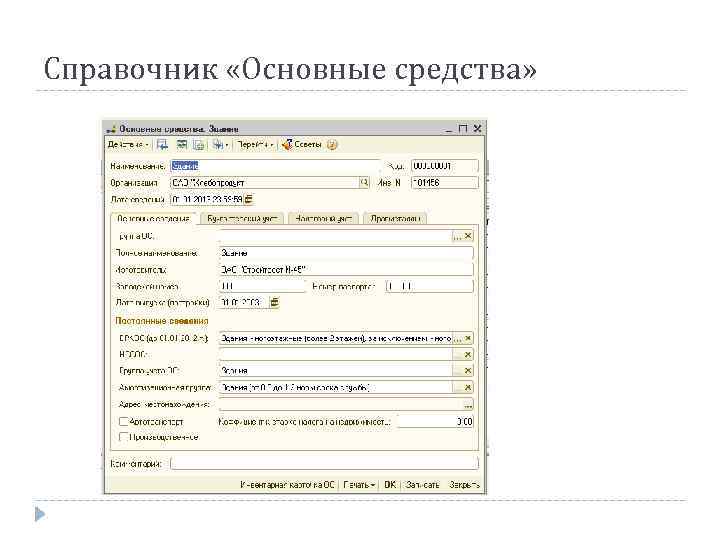
Task: Open calendar for Дата выпуска (постройки)
Action: [x=274, y=303]
